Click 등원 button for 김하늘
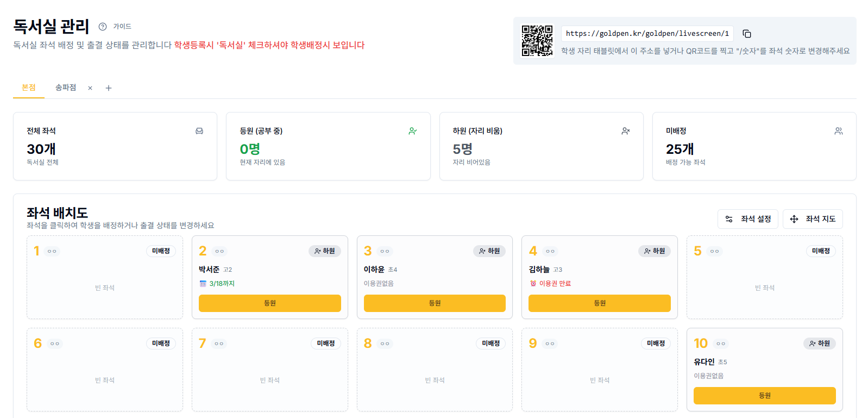 pyautogui.click(x=600, y=303)
